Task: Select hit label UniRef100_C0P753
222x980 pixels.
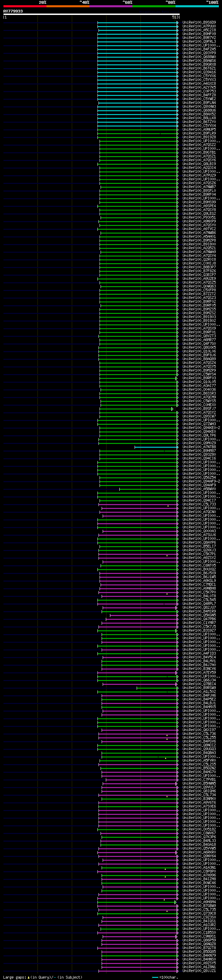Action: [199, 91]
